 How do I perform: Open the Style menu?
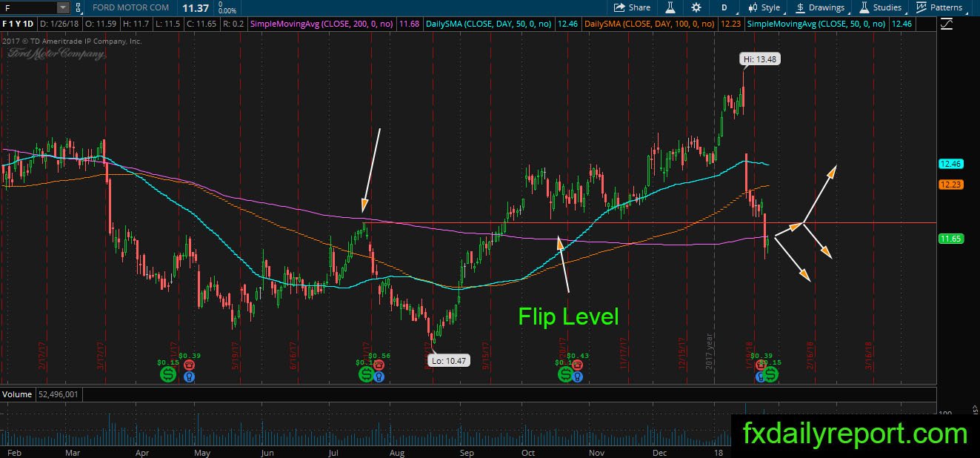pyautogui.click(x=764, y=7)
